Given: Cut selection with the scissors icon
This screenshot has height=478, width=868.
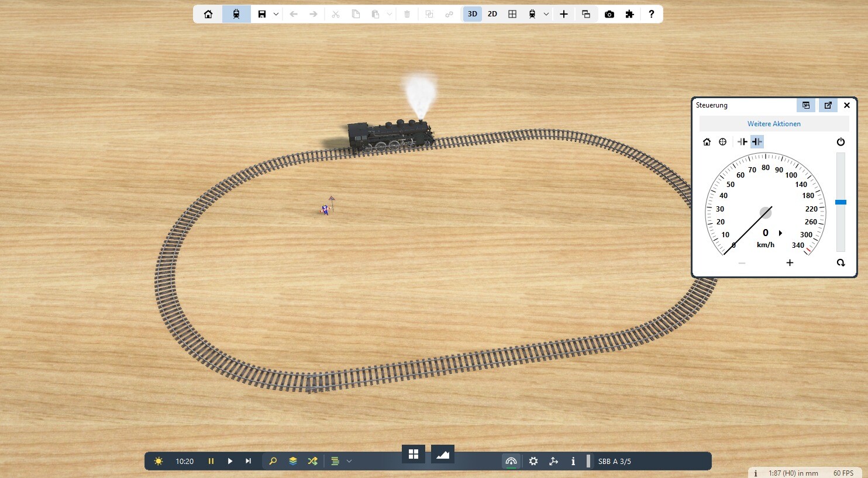Looking at the screenshot, I should click(336, 14).
